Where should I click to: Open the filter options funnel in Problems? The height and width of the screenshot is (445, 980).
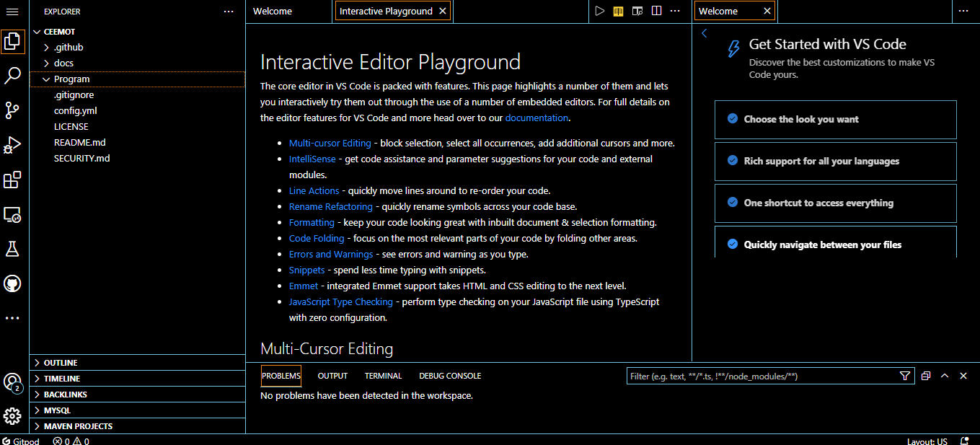(x=905, y=376)
